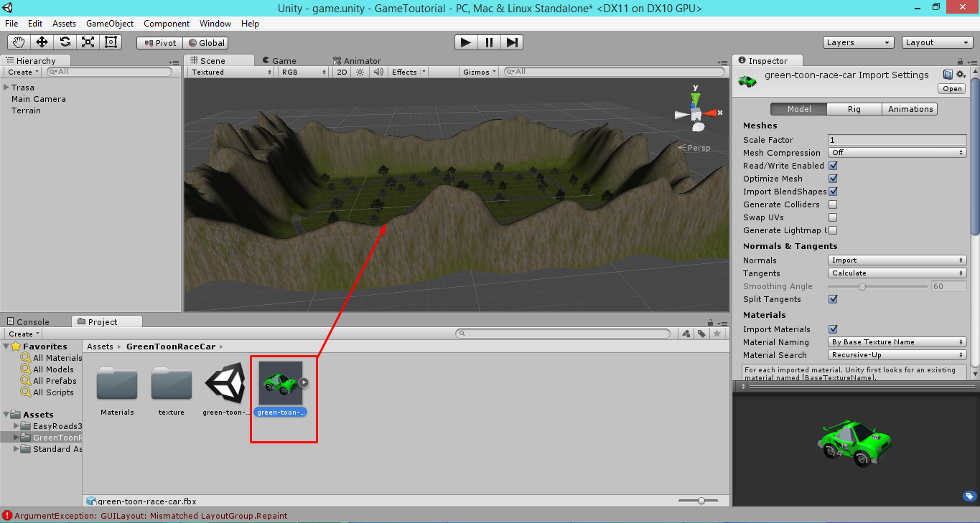Save search star icon in Project panel

pos(716,334)
